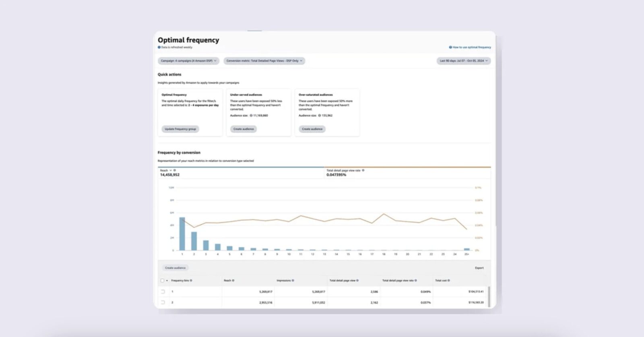Check the box for frequency bin 1 row
Image resolution: width=644 pixels, height=337 pixels.
(x=163, y=292)
